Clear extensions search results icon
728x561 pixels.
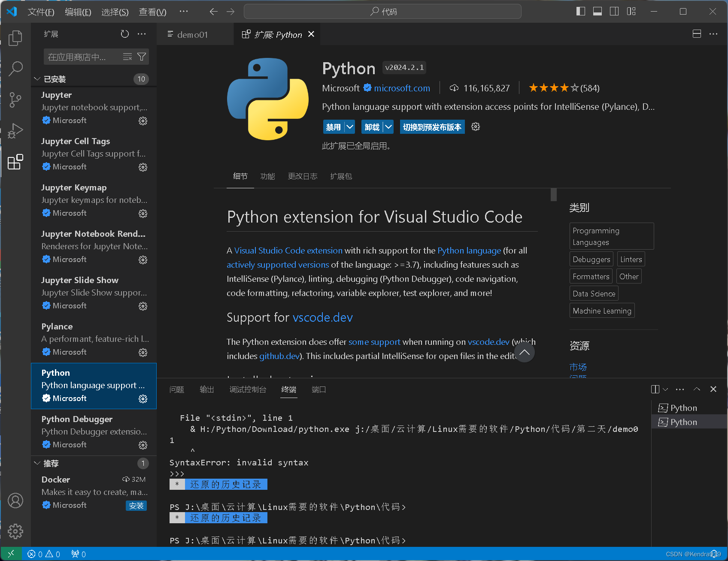(x=127, y=57)
